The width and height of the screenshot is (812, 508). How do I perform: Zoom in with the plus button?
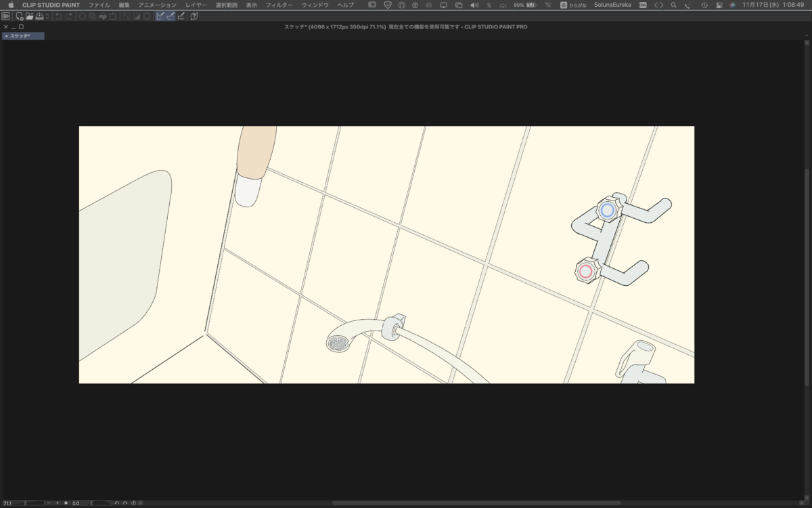pyautogui.click(x=58, y=503)
